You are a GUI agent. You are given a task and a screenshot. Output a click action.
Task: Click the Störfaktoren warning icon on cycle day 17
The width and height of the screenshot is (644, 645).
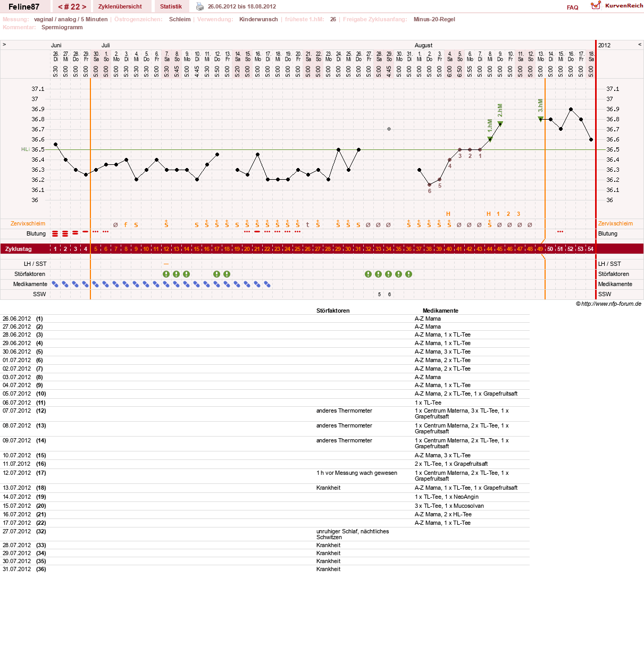(x=217, y=274)
